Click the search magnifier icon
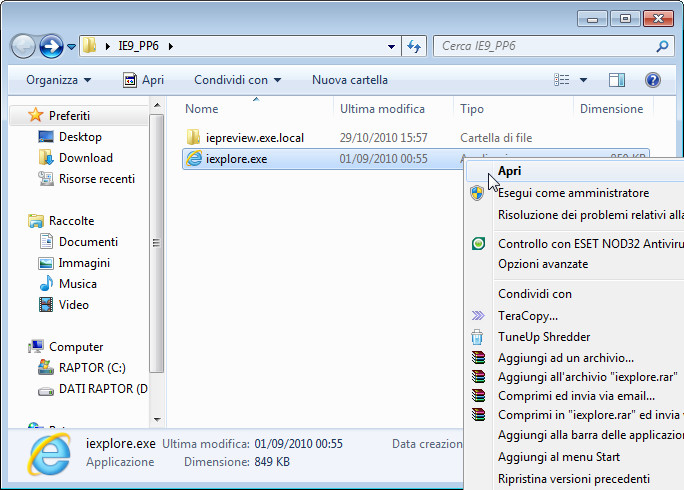Image resolution: width=684 pixels, height=490 pixels. tap(662, 46)
